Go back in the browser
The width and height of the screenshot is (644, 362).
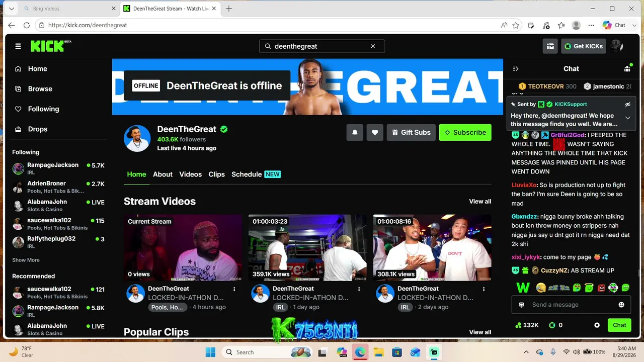point(12,25)
